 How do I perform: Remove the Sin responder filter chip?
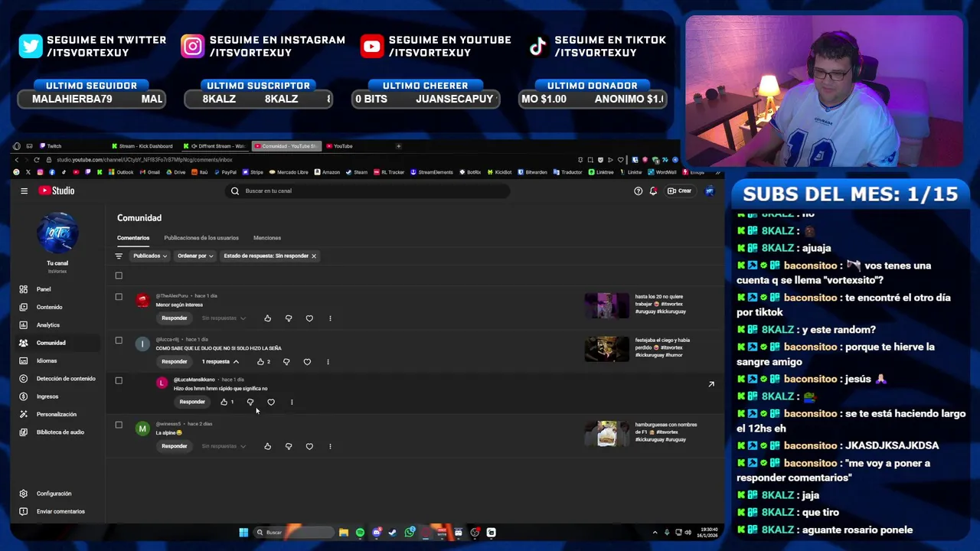tap(314, 256)
